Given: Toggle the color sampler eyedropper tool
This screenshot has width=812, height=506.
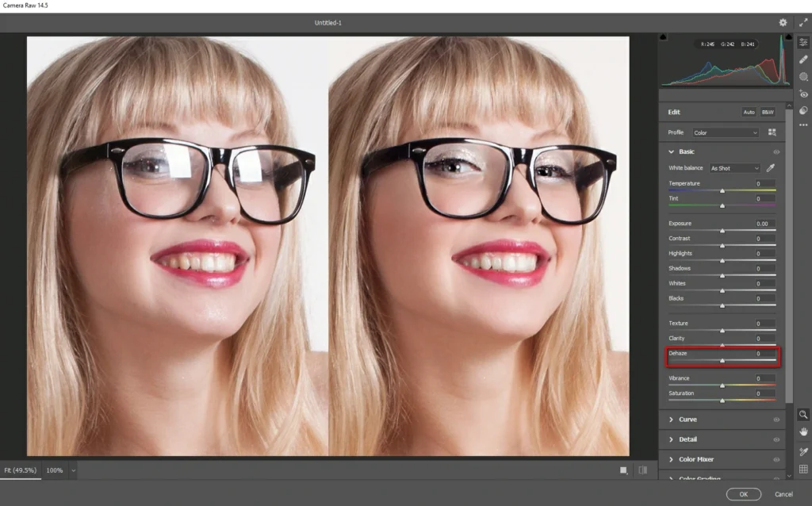Looking at the screenshot, I should 803,451.
